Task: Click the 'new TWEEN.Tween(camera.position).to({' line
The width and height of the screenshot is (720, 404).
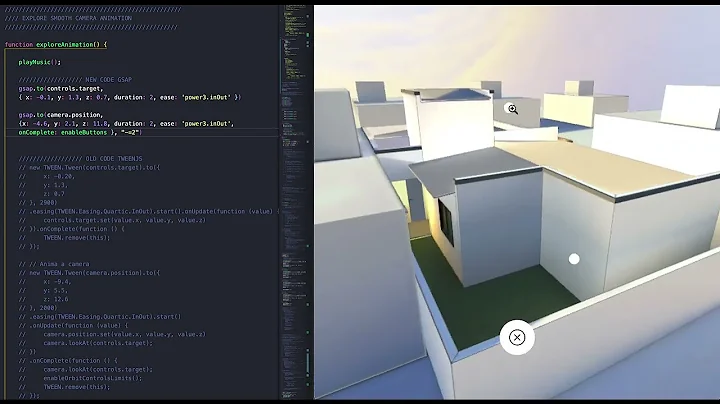Action: tap(89, 273)
